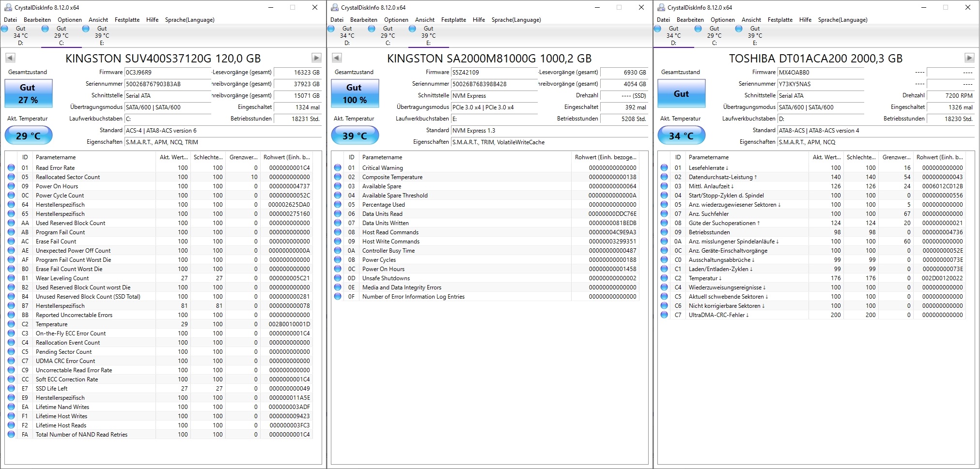Select Start/Stopp-Zyklen d. Spindel row

click(812, 196)
